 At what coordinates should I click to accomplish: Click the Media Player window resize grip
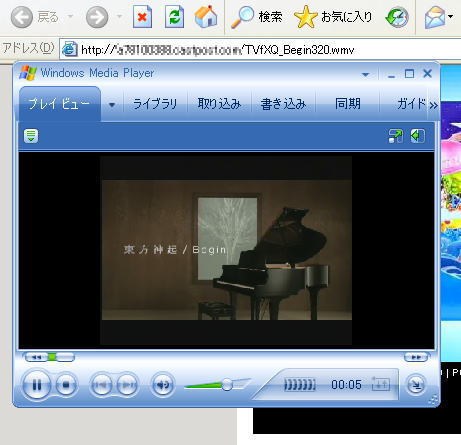(x=433, y=400)
